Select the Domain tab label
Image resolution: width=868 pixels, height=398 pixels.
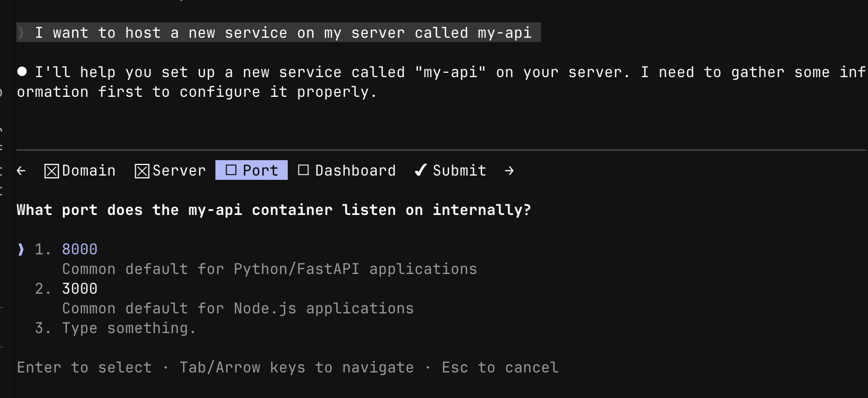tap(89, 171)
